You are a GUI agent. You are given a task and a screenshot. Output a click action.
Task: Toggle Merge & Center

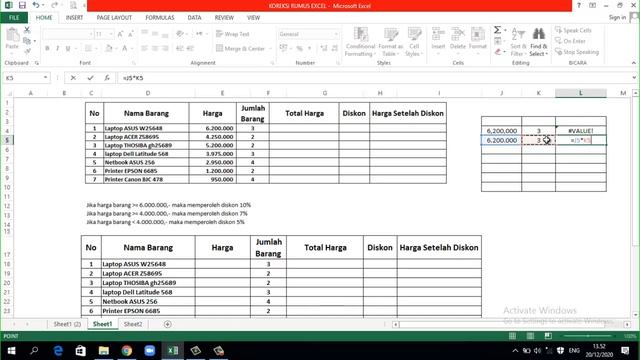point(240,49)
